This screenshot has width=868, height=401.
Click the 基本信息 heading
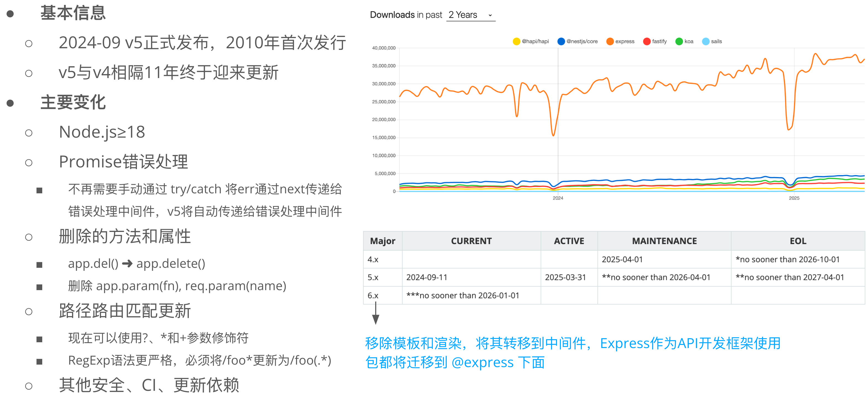pos(73,13)
